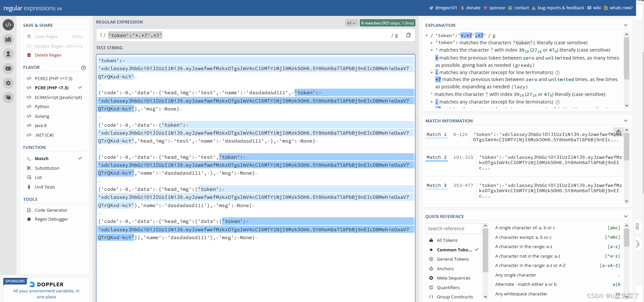The width and height of the screenshot is (644, 302).
Task: Open the account user sidebar icon
Action: (x=8, y=54)
